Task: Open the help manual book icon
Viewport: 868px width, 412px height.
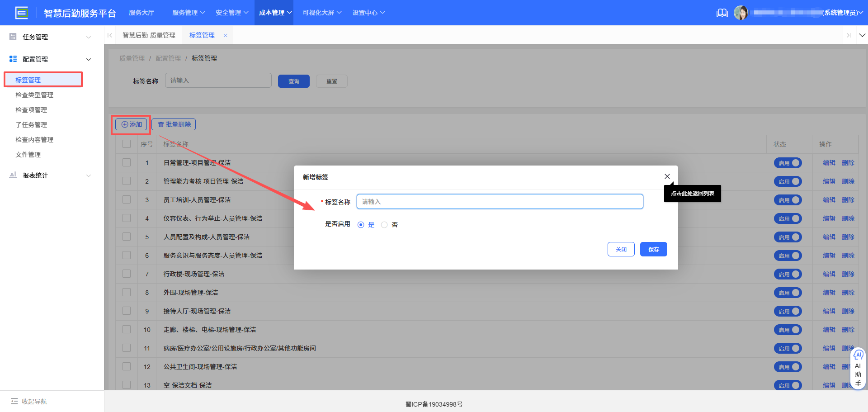Action: (x=722, y=13)
